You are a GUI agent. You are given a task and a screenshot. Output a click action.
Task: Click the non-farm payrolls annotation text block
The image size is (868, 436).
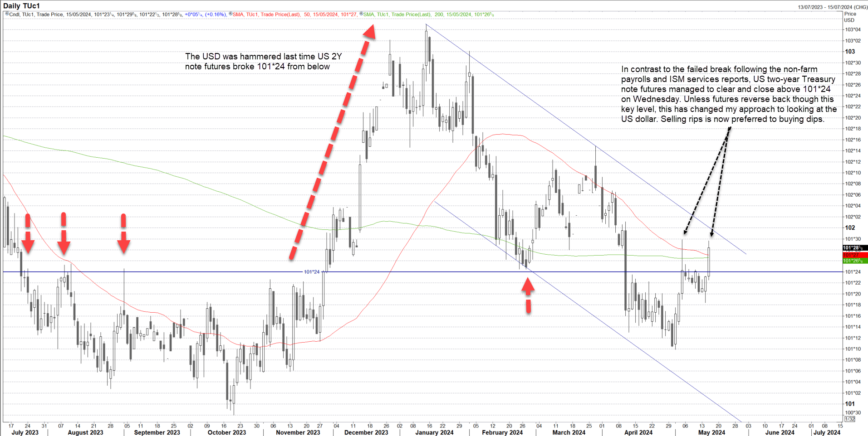click(729, 94)
